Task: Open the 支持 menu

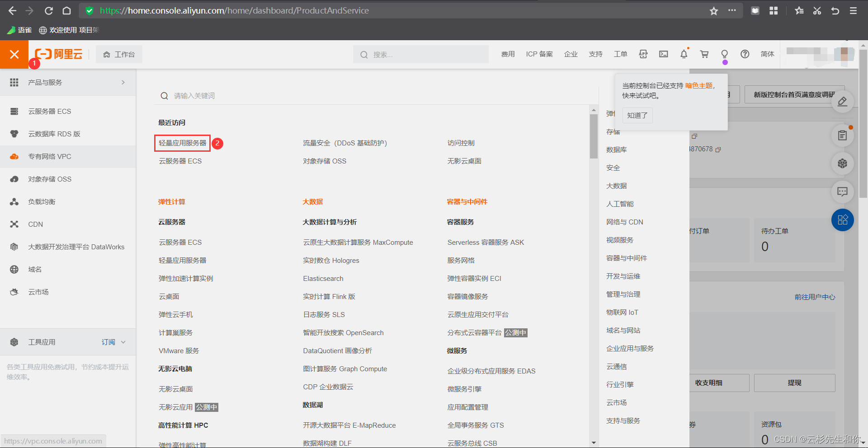Action: click(x=596, y=54)
